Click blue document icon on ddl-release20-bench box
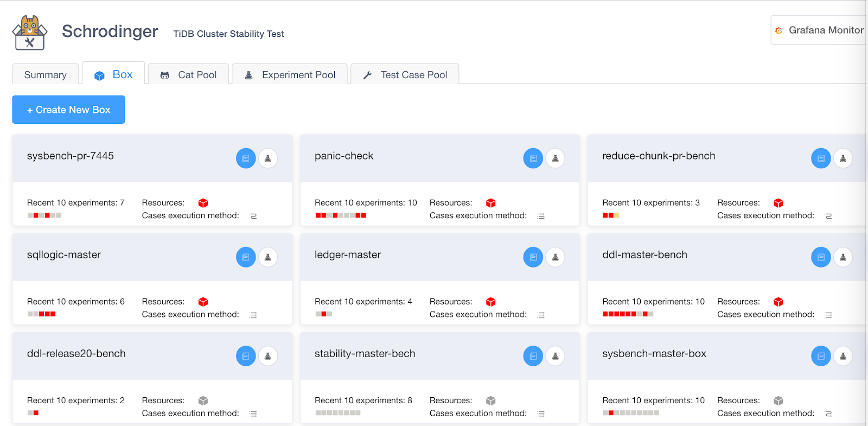 (246, 356)
